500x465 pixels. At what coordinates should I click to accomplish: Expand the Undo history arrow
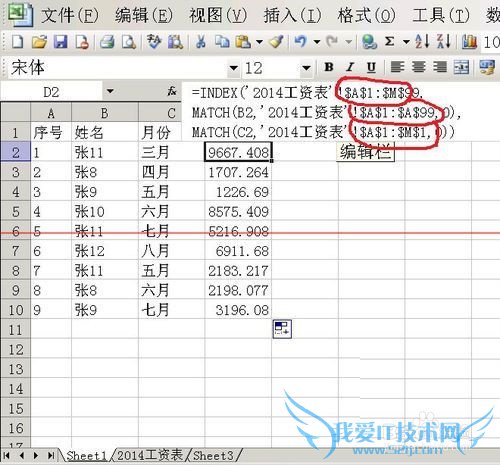[317, 42]
